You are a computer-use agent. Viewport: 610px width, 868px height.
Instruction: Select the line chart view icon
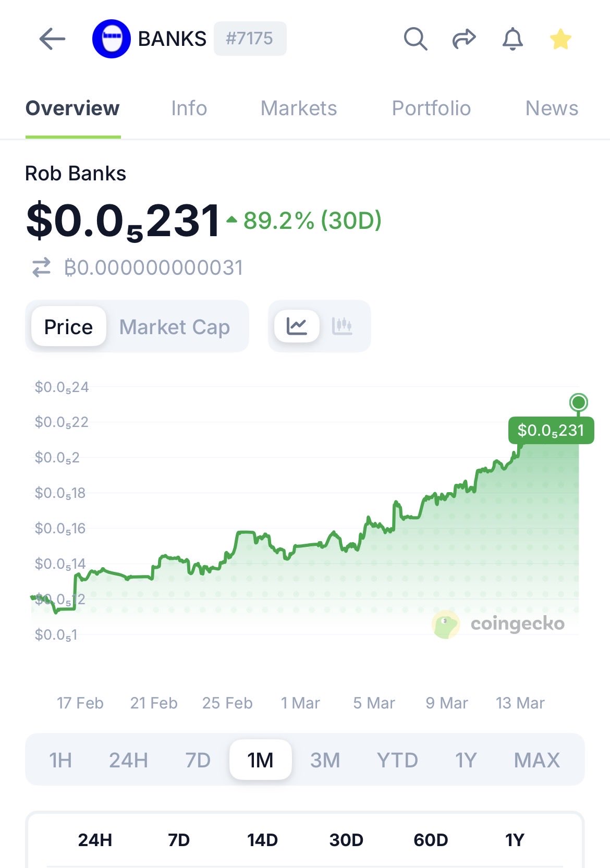297,326
